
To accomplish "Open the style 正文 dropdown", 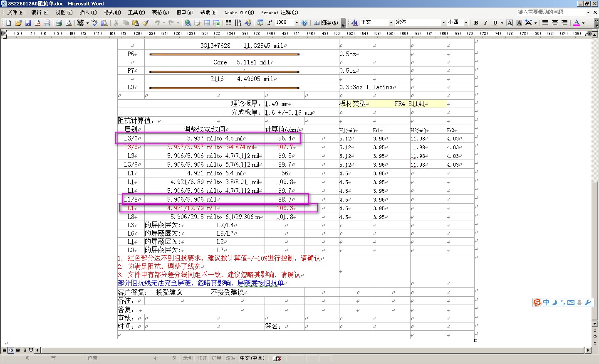I will tap(391, 23).
